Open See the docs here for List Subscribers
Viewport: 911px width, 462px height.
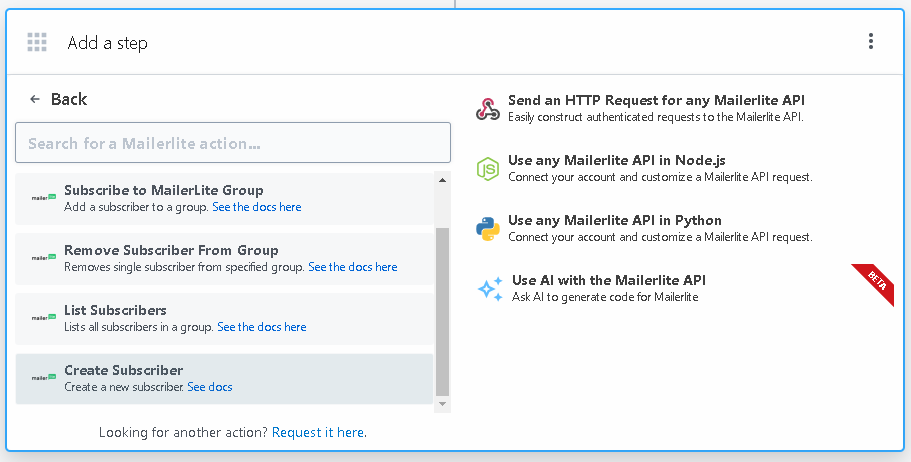pos(261,327)
